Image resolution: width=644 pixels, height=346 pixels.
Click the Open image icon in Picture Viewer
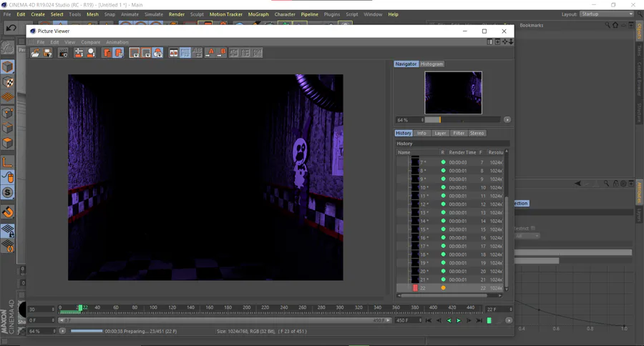(x=35, y=53)
